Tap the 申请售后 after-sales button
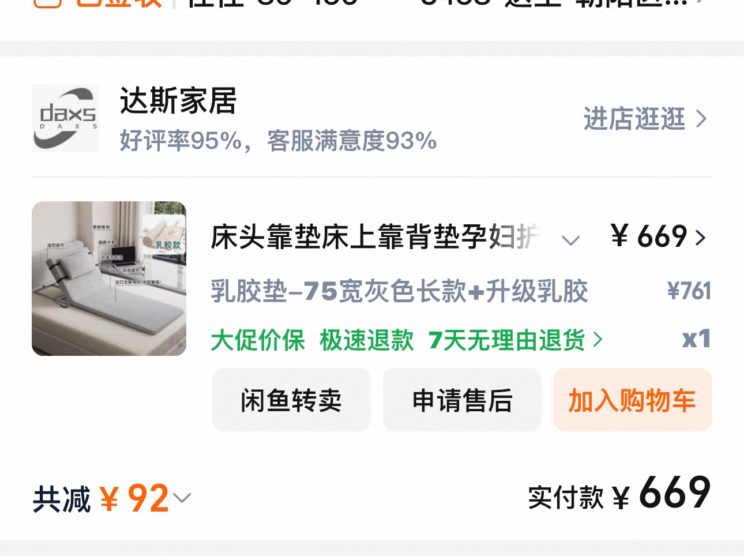The image size is (744, 560). coord(462,400)
